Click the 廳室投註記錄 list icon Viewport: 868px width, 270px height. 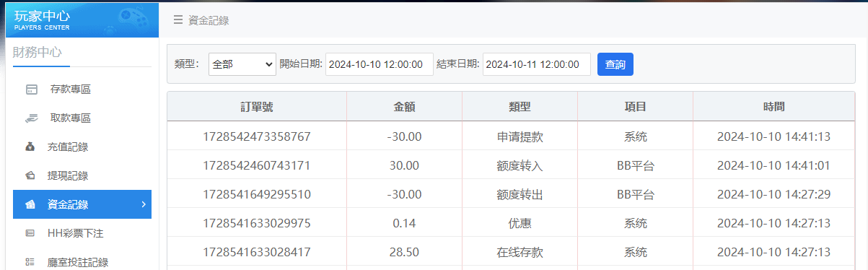30,263
